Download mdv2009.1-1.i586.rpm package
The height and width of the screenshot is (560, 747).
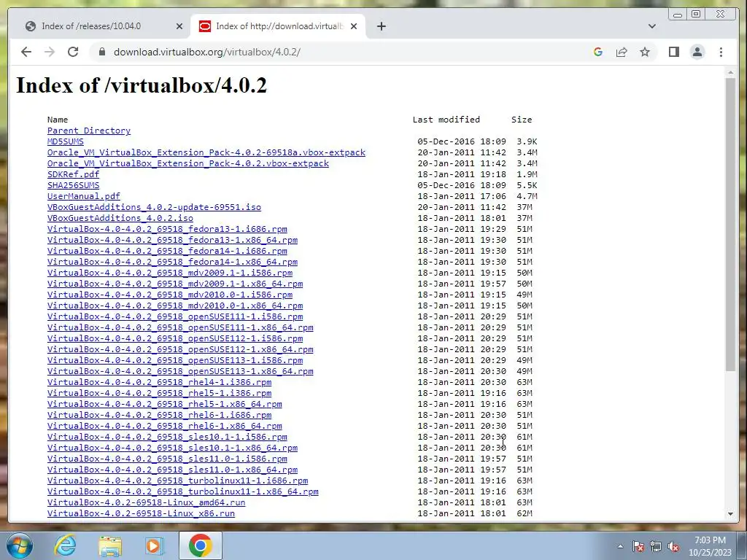point(169,273)
